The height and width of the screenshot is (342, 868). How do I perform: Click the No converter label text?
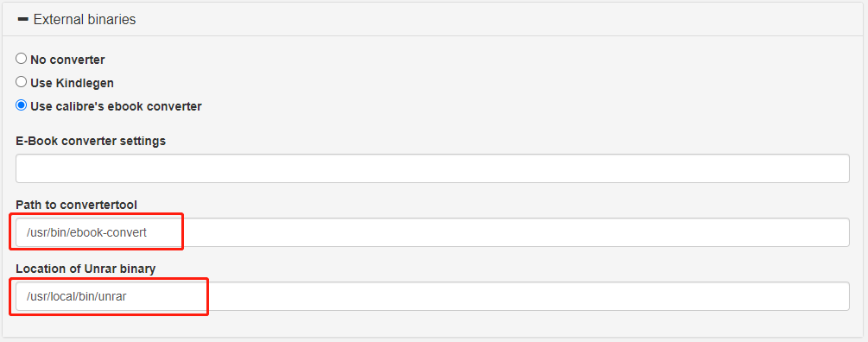[x=67, y=60]
